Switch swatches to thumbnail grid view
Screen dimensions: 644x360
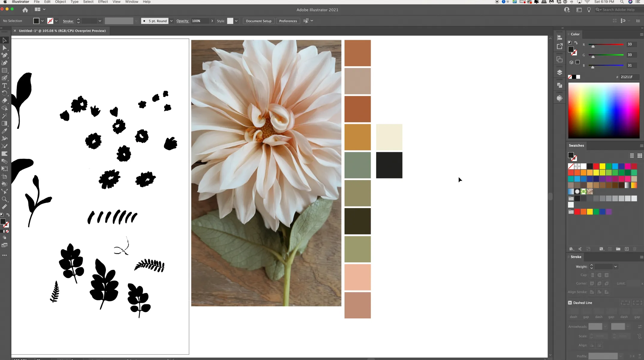click(x=640, y=156)
